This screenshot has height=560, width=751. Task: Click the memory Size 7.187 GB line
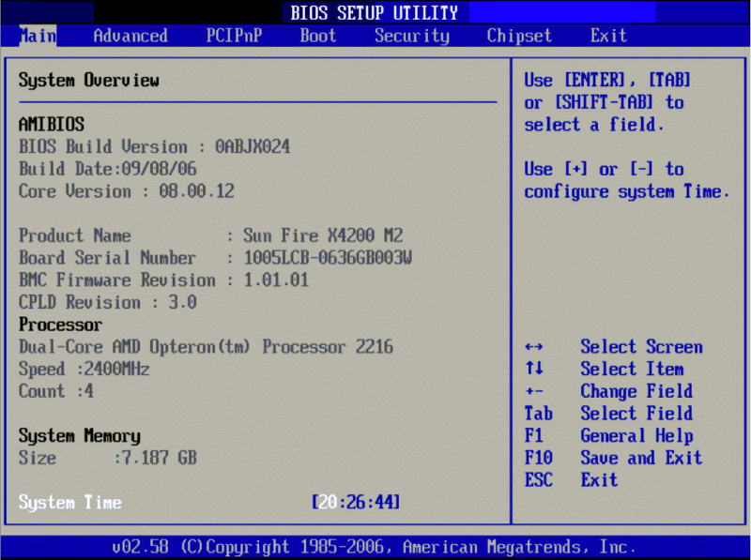click(108, 458)
